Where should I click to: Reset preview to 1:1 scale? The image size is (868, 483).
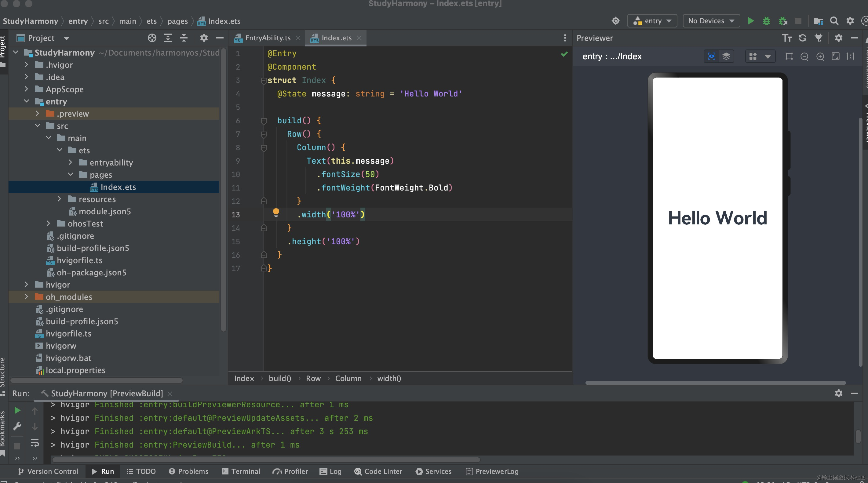(x=851, y=56)
